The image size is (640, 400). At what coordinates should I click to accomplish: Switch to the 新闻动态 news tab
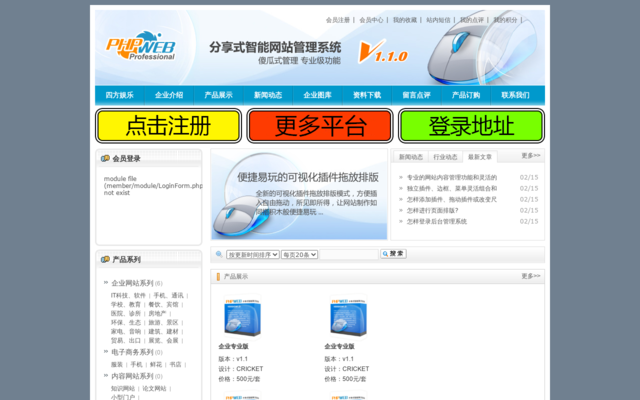411,157
